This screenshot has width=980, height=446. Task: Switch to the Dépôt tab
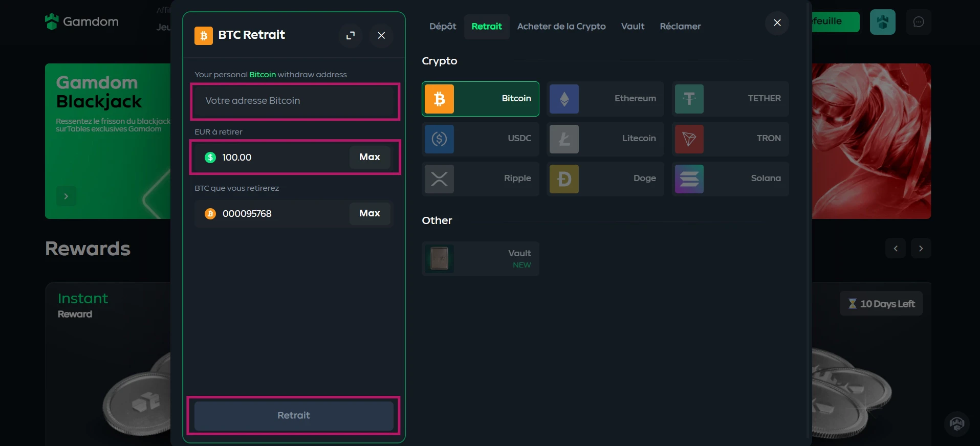click(443, 27)
